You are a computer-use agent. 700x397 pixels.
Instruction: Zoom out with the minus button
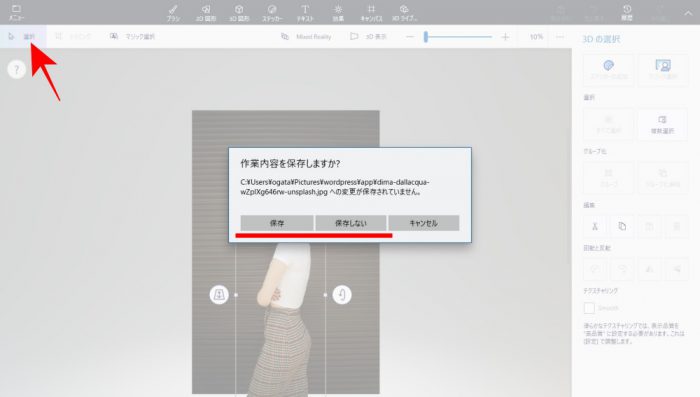point(410,37)
